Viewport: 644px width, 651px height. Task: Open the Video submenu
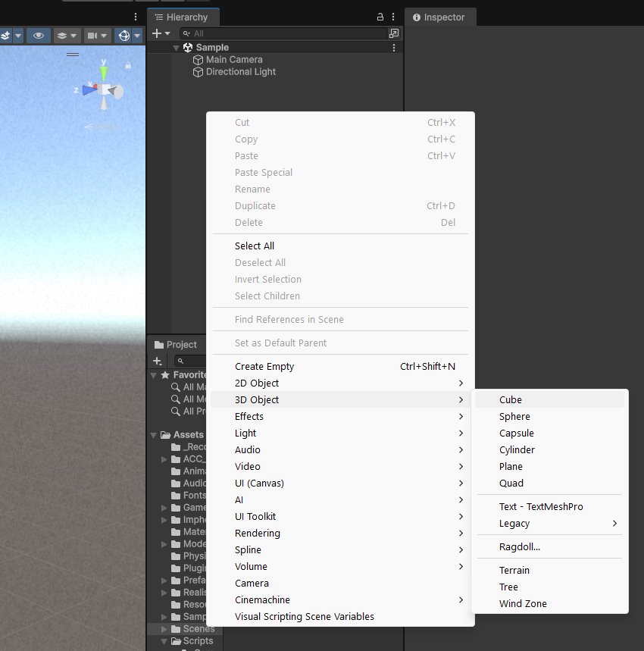pyautogui.click(x=341, y=466)
